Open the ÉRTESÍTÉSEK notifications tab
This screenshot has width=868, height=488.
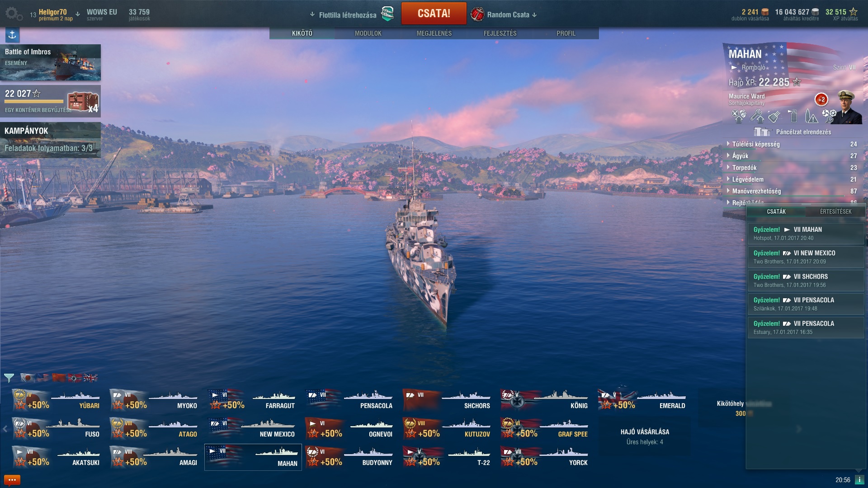click(x=835, y=211)
